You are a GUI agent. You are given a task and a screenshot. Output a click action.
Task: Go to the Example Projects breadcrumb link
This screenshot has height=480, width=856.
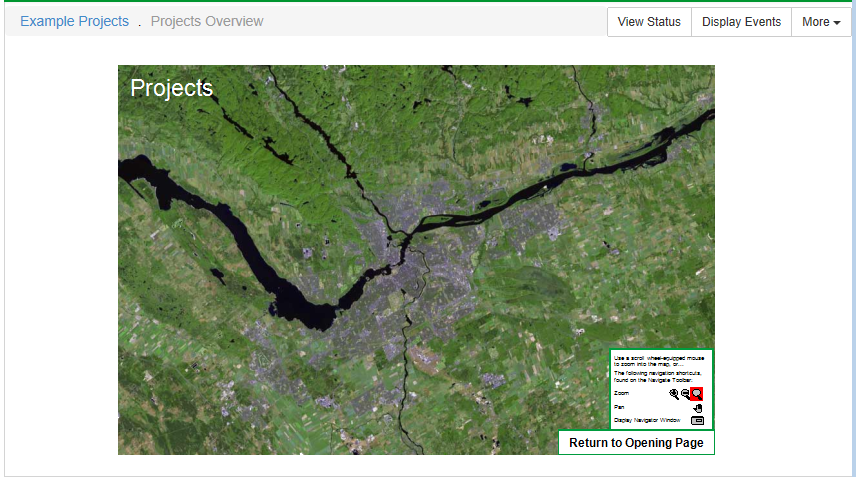[74, 21]
